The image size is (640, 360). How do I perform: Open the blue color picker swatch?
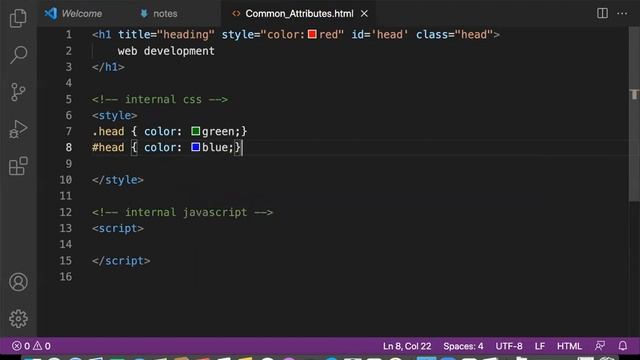tap(196, 147)
